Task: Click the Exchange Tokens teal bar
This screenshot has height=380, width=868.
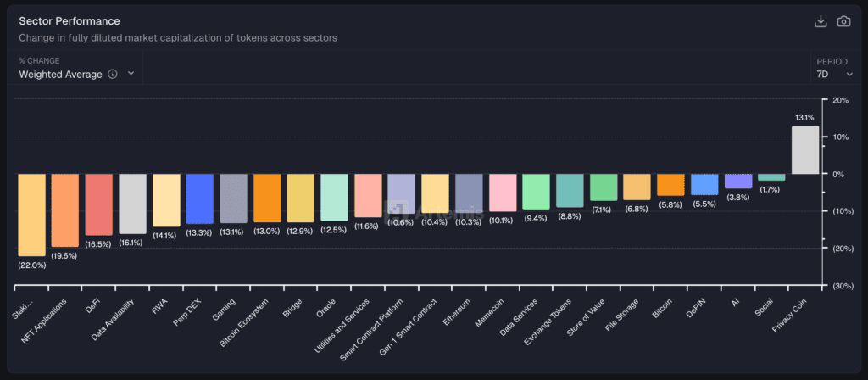Action: click(570, 191)
